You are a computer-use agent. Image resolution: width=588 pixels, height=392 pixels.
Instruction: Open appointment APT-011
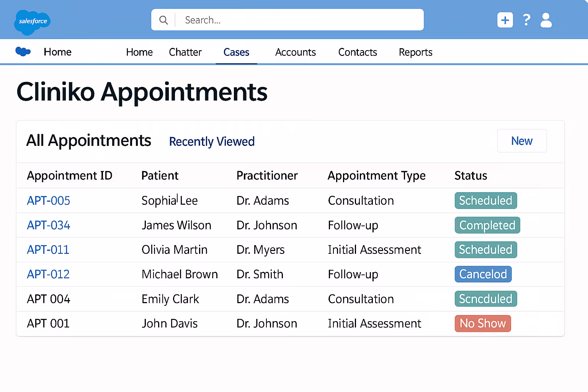tap(48, 250)
